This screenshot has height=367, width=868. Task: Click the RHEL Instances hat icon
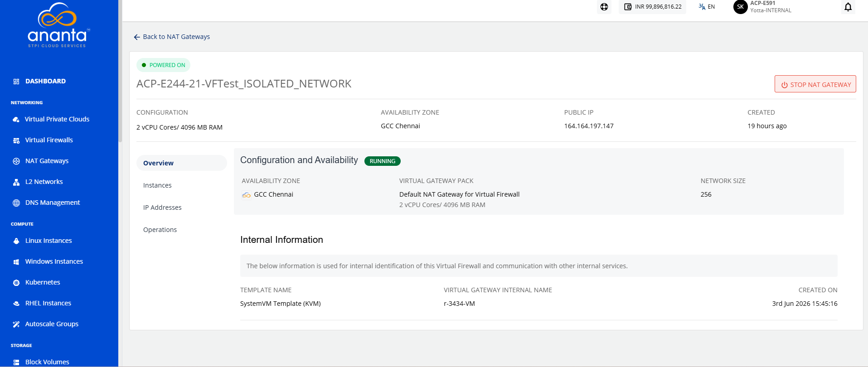click(16, 304)
